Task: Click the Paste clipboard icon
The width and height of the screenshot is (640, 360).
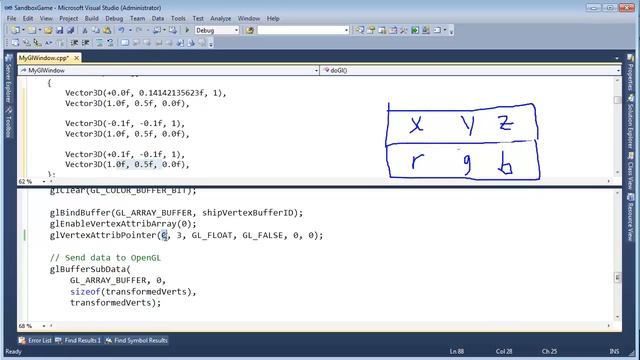Action: point(107,30)
